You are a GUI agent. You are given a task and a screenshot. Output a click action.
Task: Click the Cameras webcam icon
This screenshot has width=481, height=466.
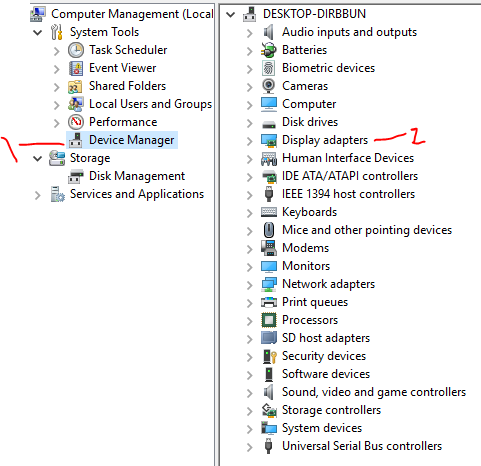pos(269,86)
